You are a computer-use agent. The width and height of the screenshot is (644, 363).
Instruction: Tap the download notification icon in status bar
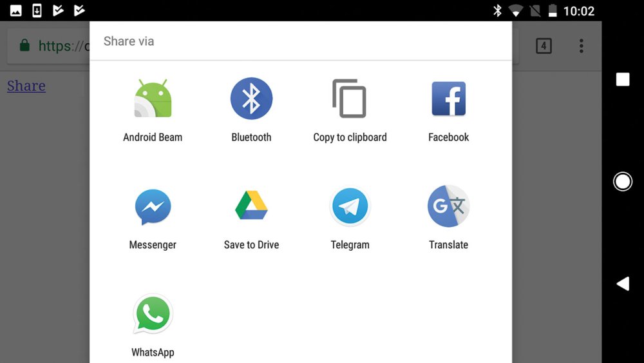click(x=37, y=11)
